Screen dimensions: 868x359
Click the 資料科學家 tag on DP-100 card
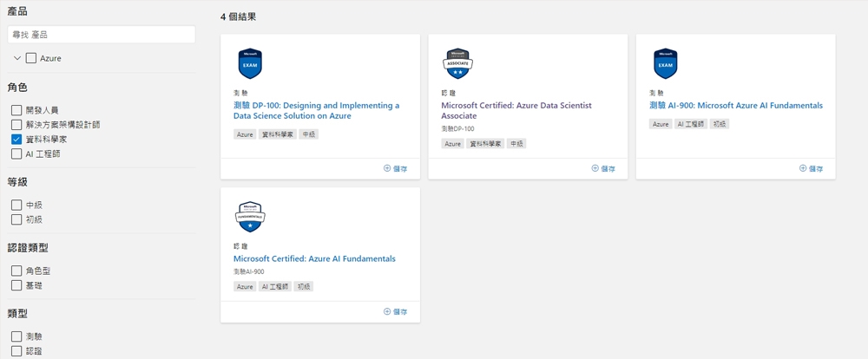click(x=278, y=134)
